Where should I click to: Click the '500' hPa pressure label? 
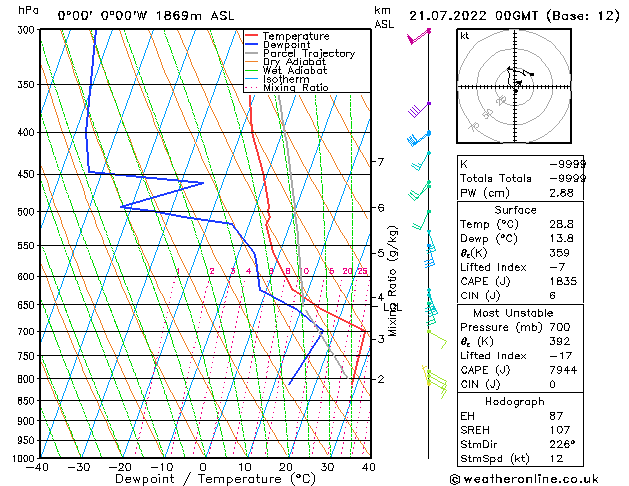(x=28, y=211)
